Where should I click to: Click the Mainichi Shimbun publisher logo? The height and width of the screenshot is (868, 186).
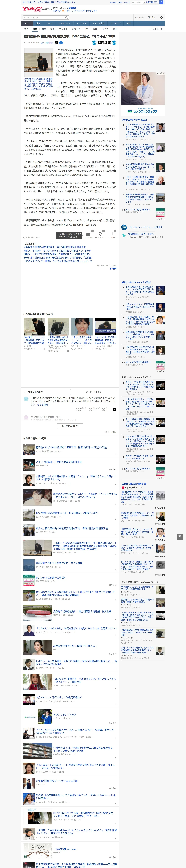pos(104,43)
